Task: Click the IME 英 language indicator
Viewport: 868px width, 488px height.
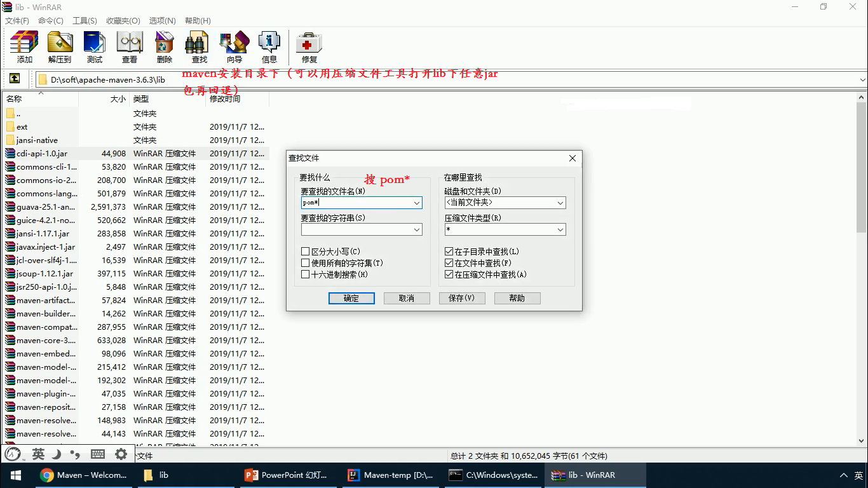Action: (38, 454)
